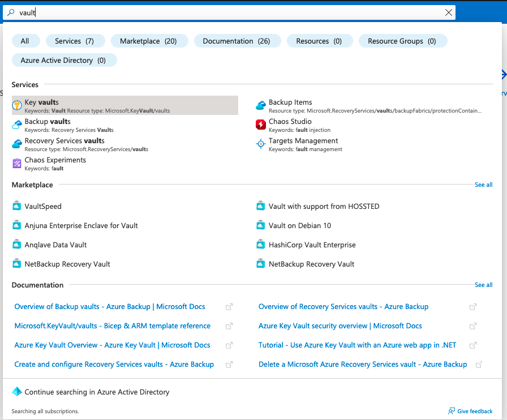Select the Marketplace filter
Image resolution: width=507 pixels, height=420 pixels.
pos(149,41)
